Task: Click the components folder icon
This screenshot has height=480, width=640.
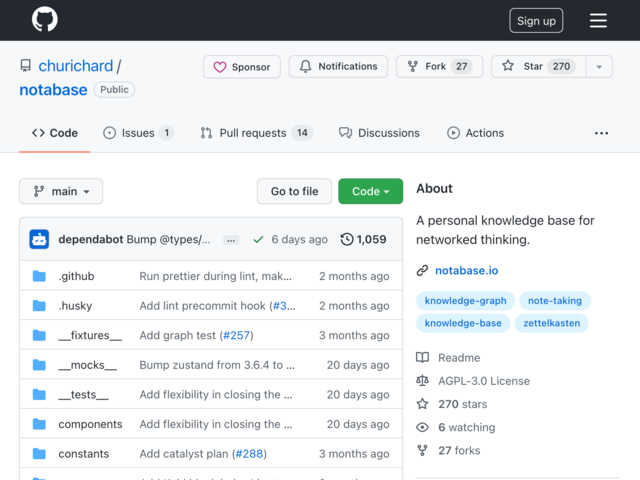Action: click(39, 424)
